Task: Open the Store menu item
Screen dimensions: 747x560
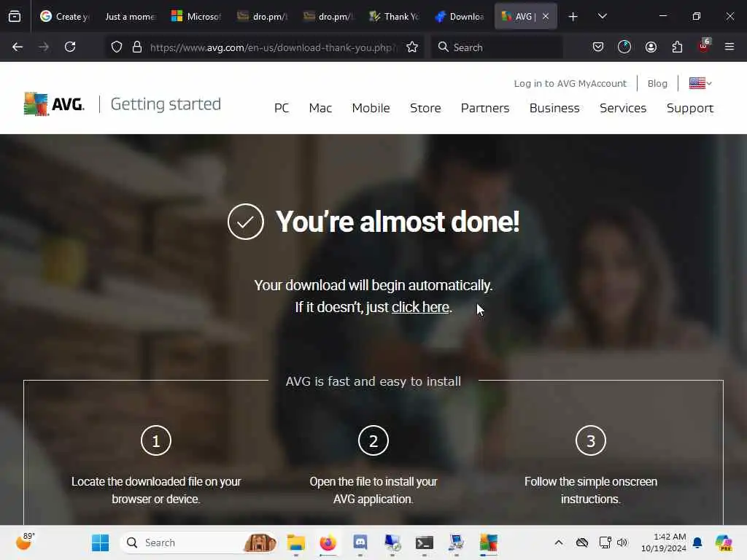Action: click(x=425, y=108)
